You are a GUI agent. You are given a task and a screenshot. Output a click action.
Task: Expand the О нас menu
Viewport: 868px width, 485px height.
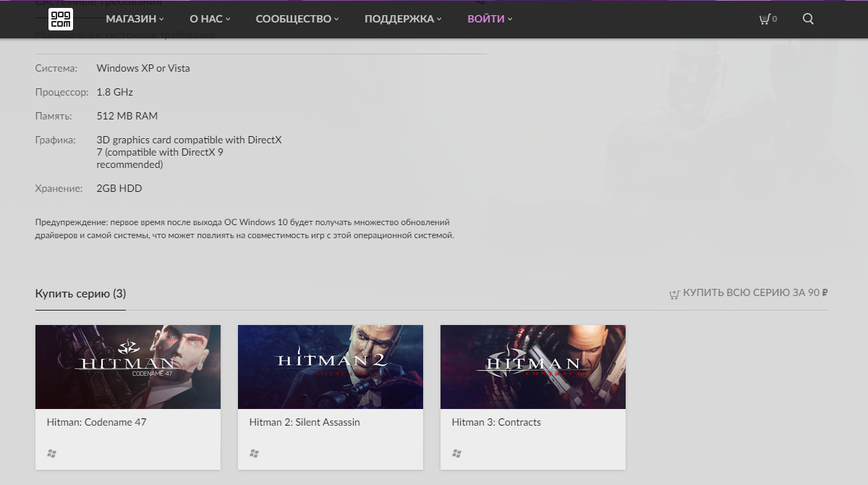tap(210, 19)
